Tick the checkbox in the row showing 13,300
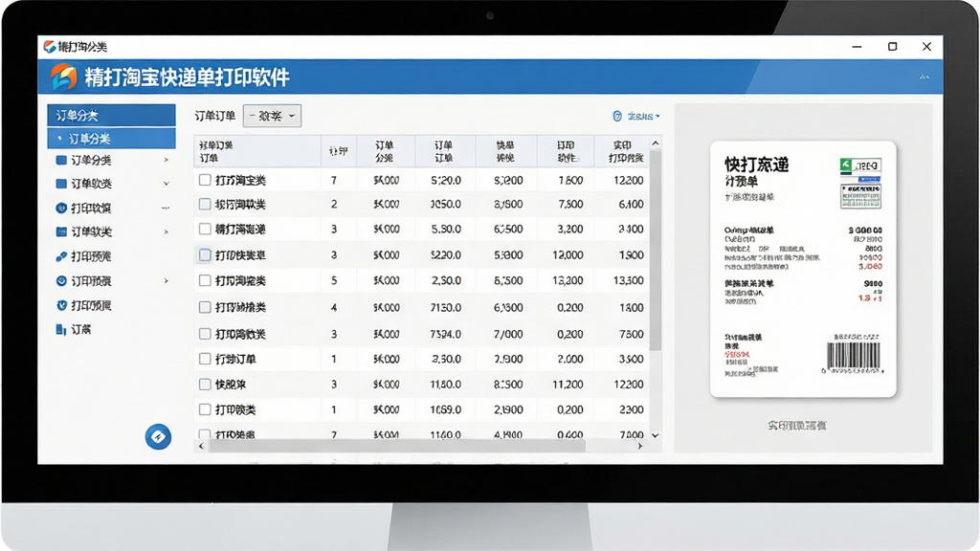Screen dimensions: 980x551 tap(205, 280)
